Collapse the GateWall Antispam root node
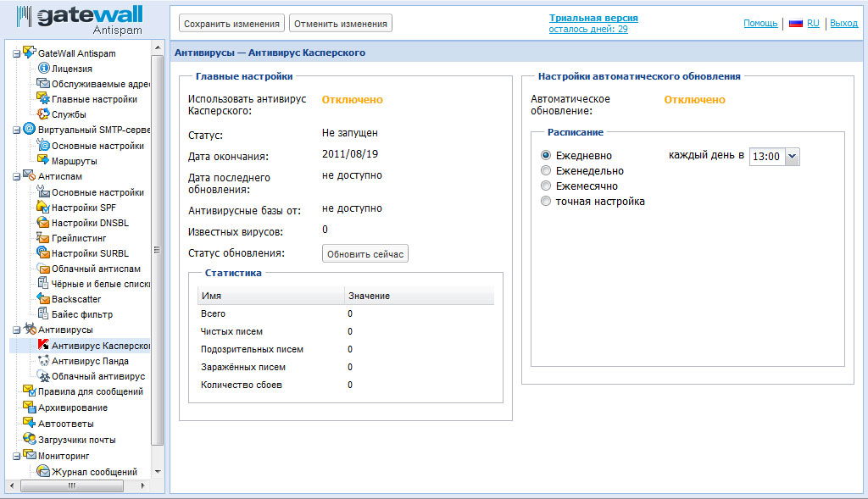 [17, 53]
